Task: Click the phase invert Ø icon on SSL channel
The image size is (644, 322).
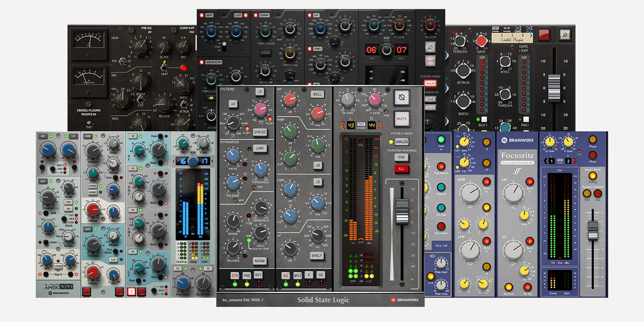Action: click(400, 97)
